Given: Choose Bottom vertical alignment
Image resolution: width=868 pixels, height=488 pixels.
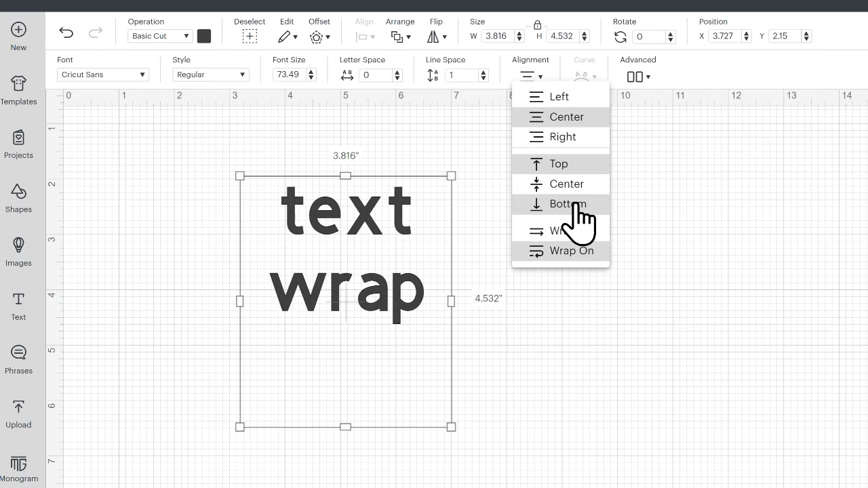Looking at the screenshot, I should point(561,204).
